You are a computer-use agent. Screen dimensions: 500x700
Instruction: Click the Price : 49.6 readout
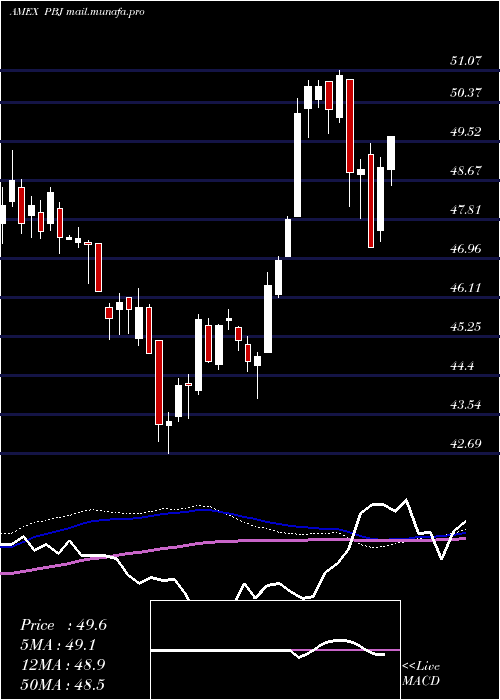point(63,625)
